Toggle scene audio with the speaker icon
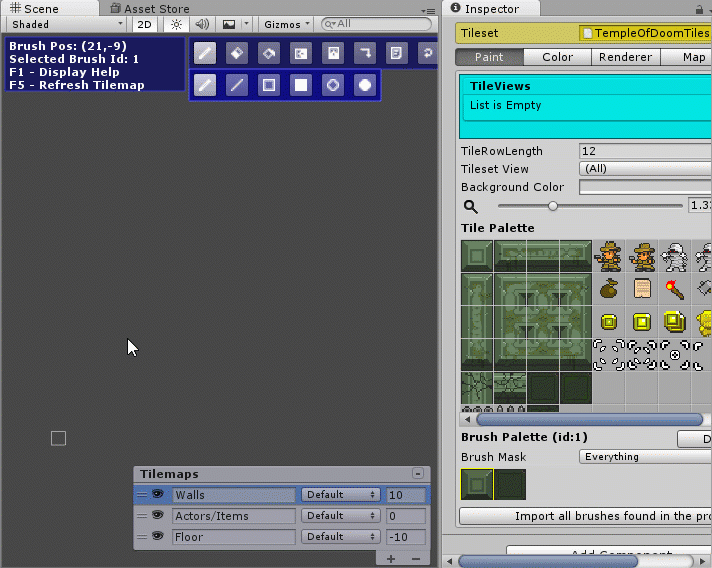The image size is (712, 568). pyautogui.click(x=202, y=24)
